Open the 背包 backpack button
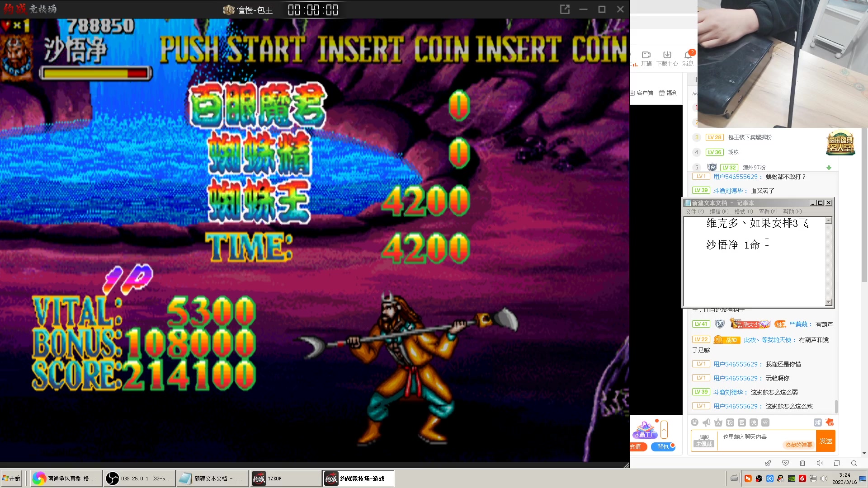The image size is (868, 488). (x=663, y=447)
